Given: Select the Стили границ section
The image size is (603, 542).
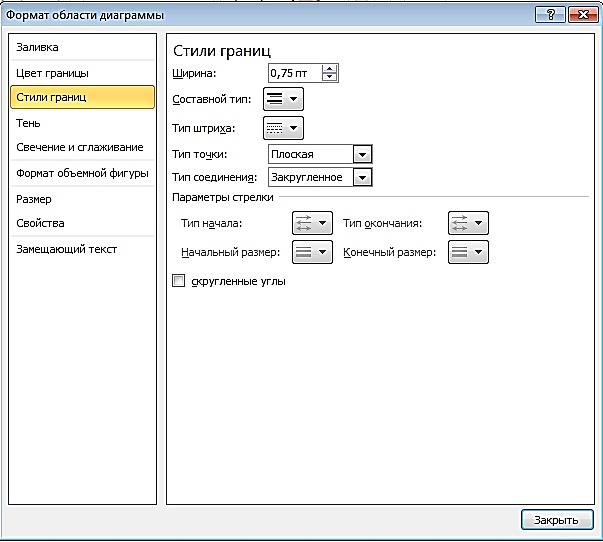Looking at the screenshot, I should pyautogui.click(x=82, y=97).
